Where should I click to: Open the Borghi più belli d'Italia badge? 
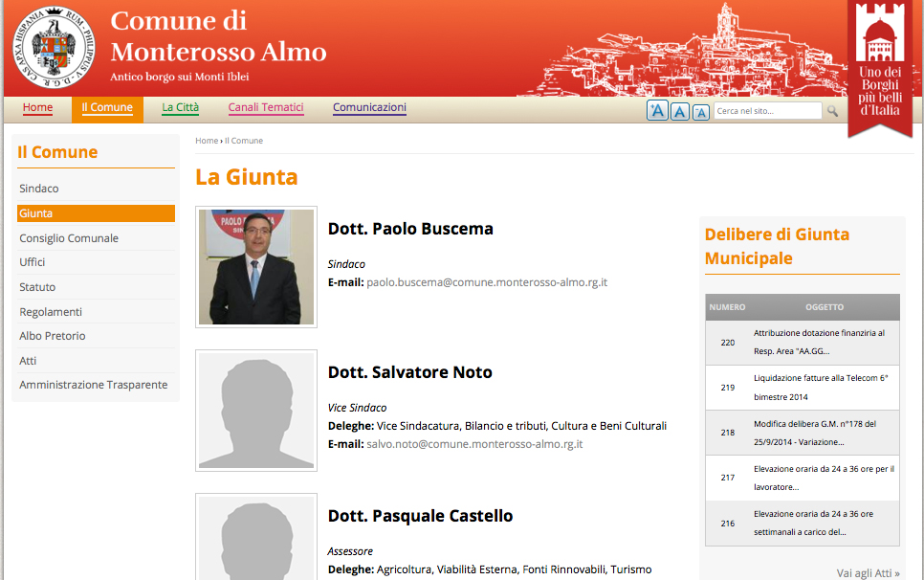click(880, 68)
